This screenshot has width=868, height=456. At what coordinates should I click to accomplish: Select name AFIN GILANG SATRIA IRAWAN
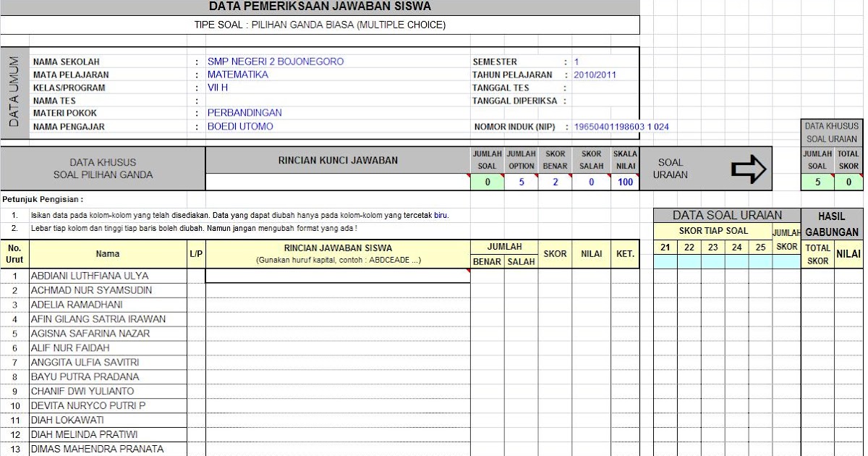pos(98,319)
